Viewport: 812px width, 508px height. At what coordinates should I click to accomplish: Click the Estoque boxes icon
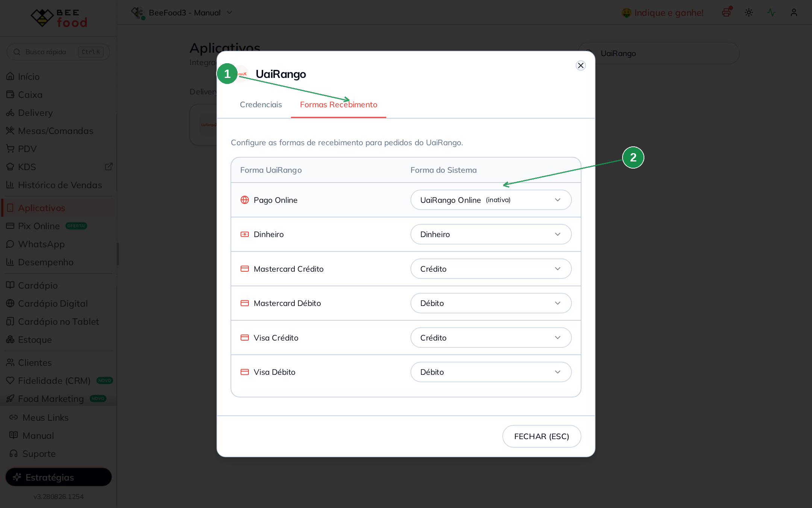[10, 339]
